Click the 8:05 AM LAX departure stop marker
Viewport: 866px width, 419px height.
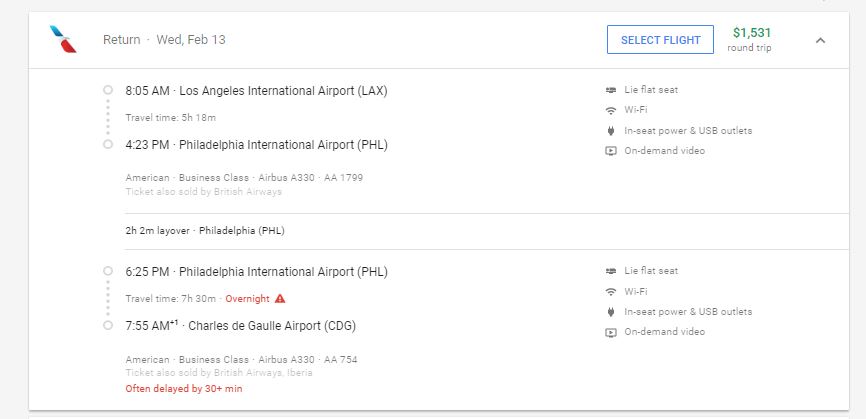[108, 90]
